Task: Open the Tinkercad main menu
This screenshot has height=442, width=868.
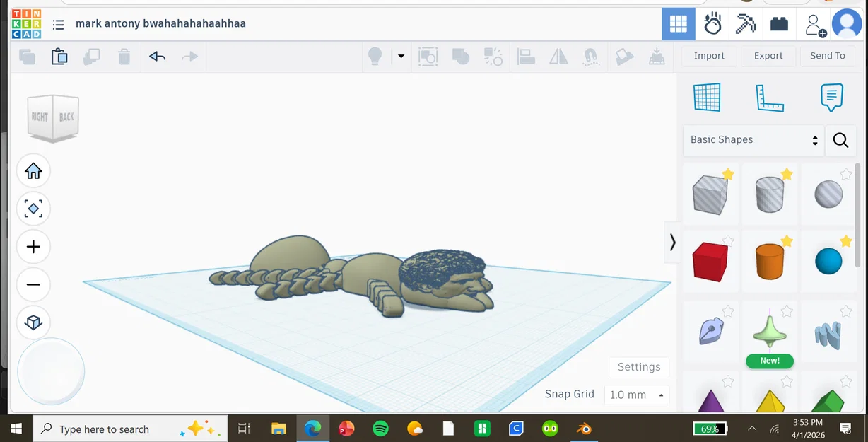Action: pyautogui.click(x=58, y=23)
